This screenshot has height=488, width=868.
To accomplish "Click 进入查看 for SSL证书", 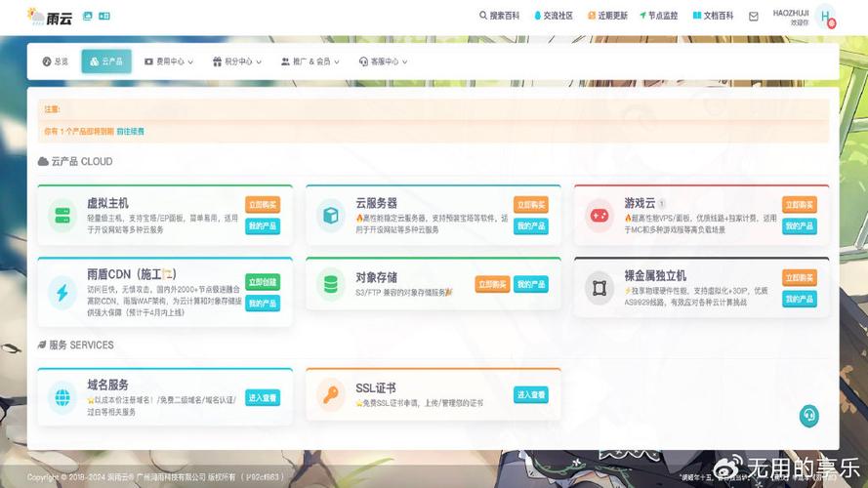I will pyautogui.click(x=531, y=395).
